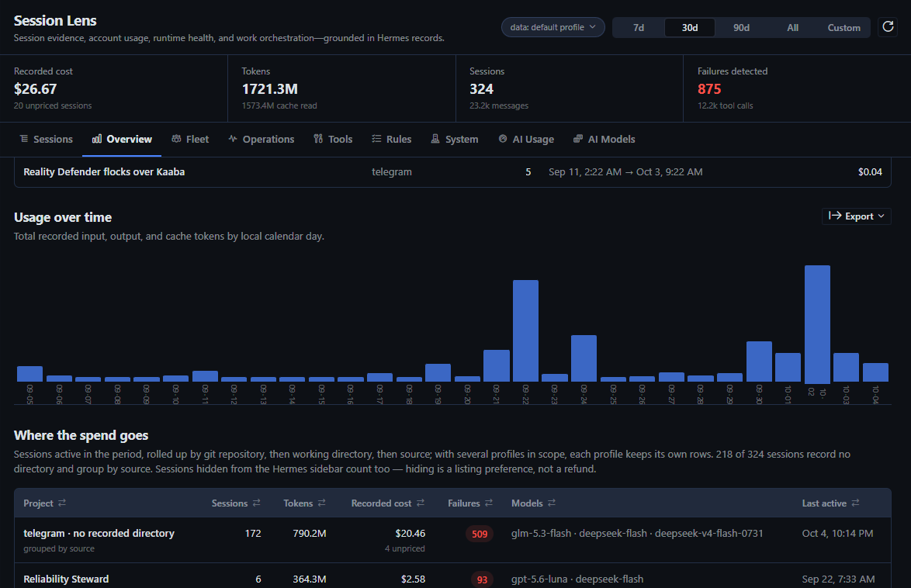Click the Fleet tab icon
The width and height of the screenshot is (911, 588).
pos(176,139)
